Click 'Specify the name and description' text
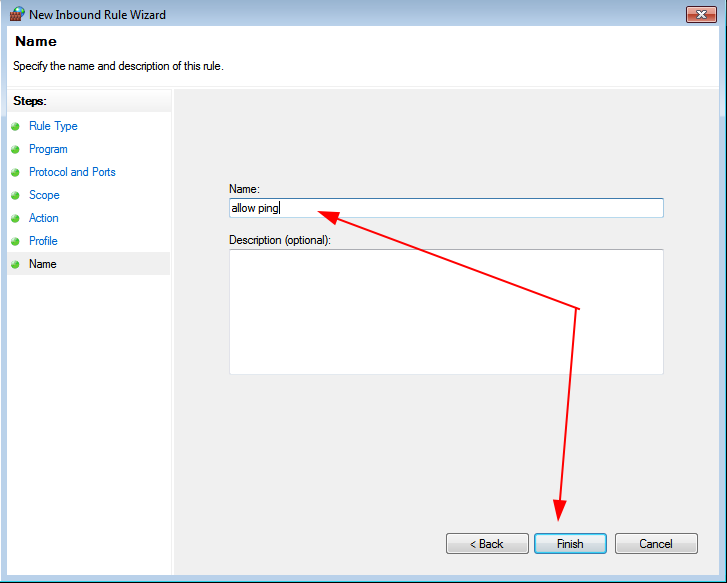The image size is (727, 583). (118, 66)
